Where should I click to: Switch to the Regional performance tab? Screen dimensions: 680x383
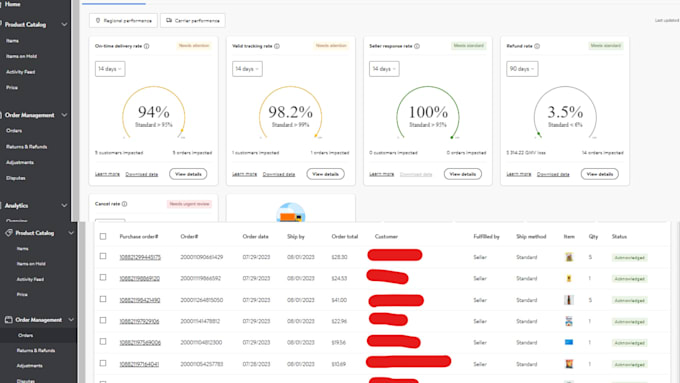coord(123,20)
